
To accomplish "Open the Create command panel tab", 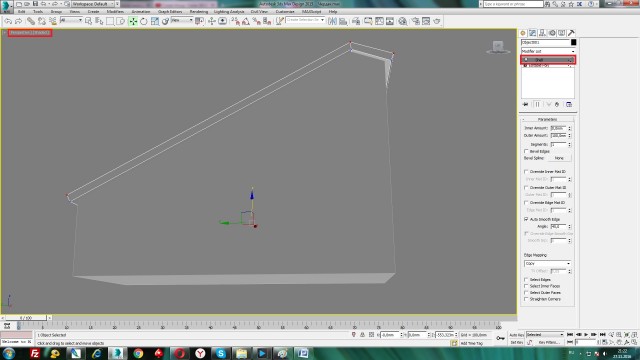I will (523, 33).
